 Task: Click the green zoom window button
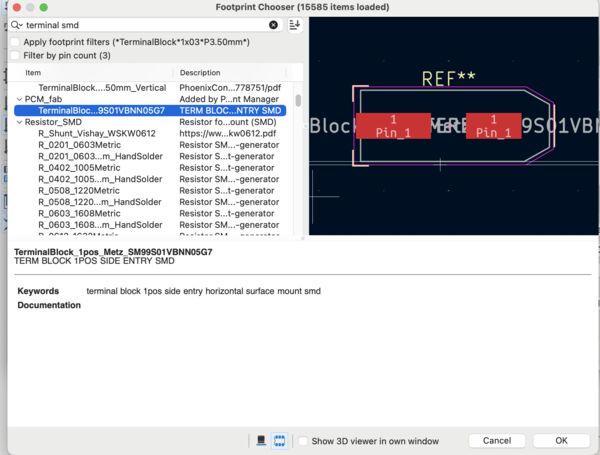tap(44, 7)
